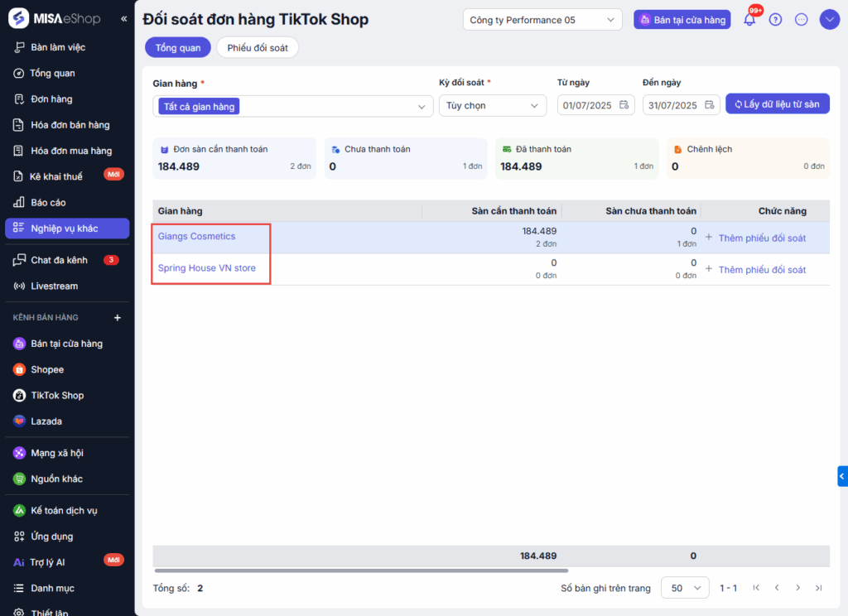Open the Giangs Cosmetics store link
Viewport: 848px width, 616px height.
coord(196,236)
